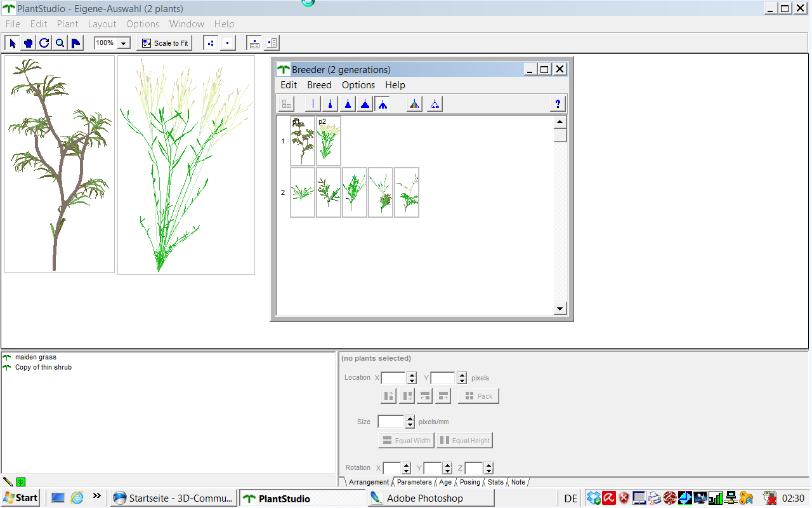Select the maiden grass plant in drawing area
Screen dimensions: 812x508
pyautogui.click(x=187, y=165)
